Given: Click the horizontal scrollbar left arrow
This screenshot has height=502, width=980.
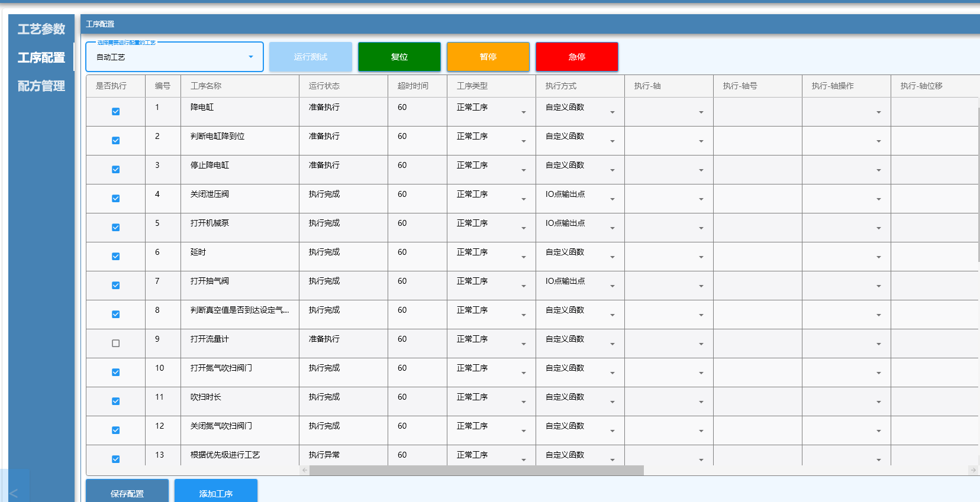Looking at the screenshot, I should pyautogui.click(x=305, y=470).
